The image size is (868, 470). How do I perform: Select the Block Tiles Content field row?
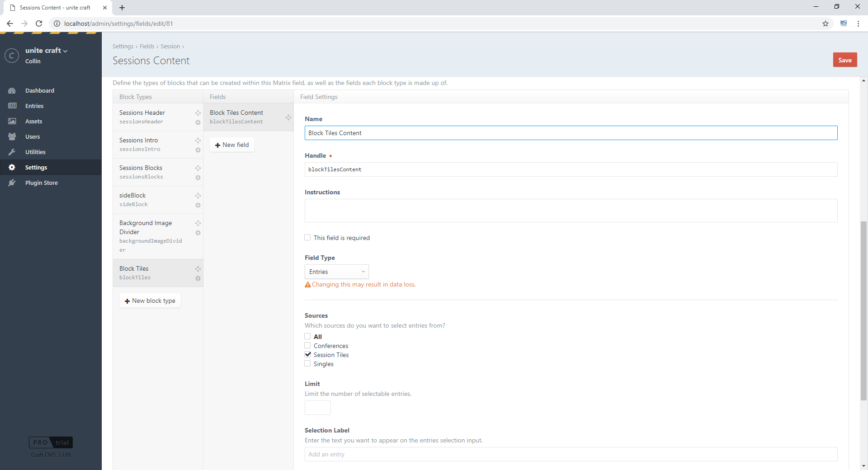248,117
